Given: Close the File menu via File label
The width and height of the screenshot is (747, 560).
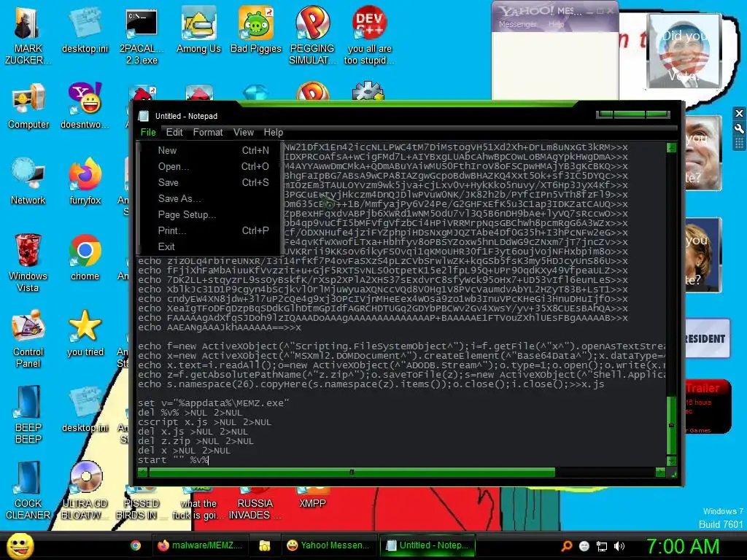Looking at the screenshot, I should click(148, 133).
